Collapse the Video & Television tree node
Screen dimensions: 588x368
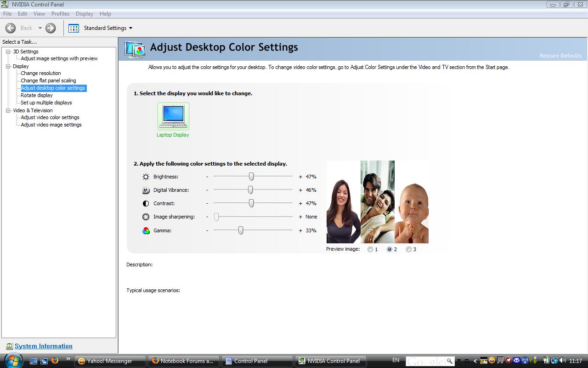[8, 110]
